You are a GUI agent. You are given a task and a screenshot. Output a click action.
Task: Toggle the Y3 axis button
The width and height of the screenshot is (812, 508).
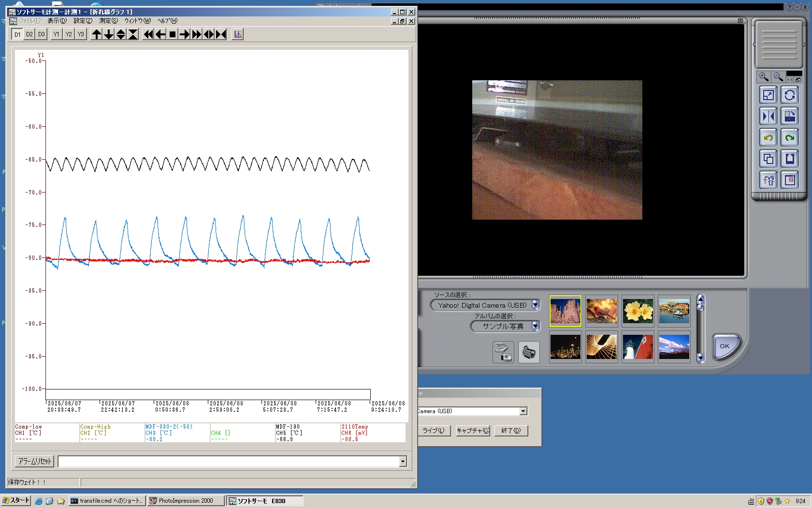point(81,34)
